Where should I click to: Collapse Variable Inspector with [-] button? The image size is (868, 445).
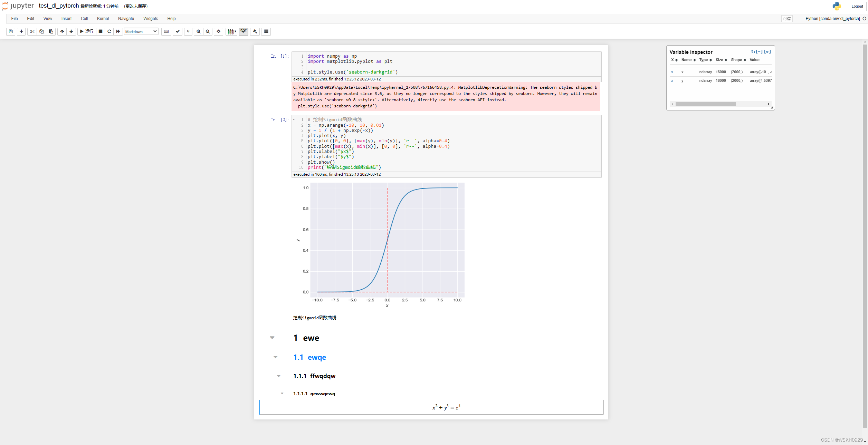[x=759, y=52]
